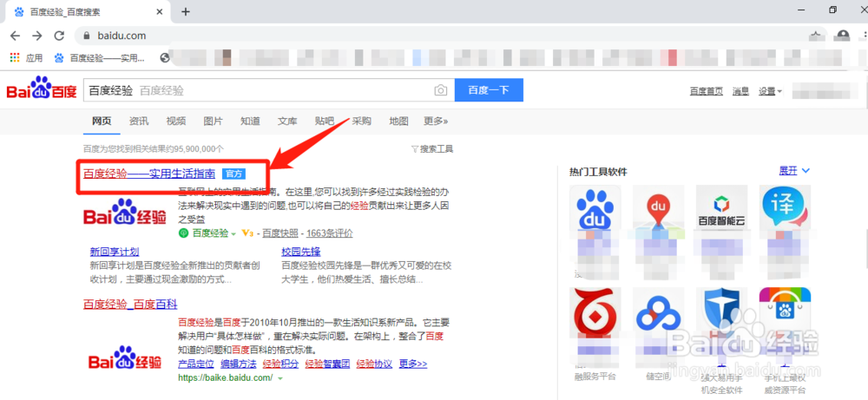The image size is (868, 400).
Task: Open the 搜索工具 filter
Action: click(432, 149)
